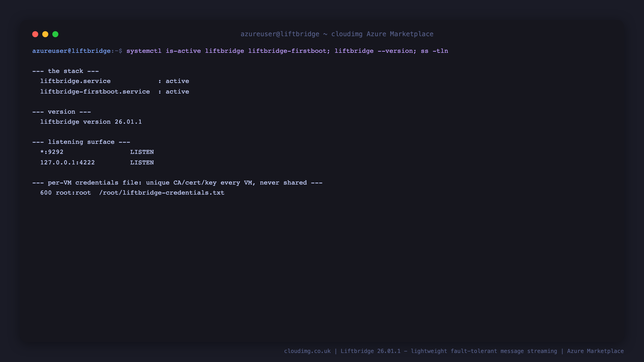Image resolution: width=644 pixels, height=362 pixels.
Task: Select the *:9292 listening address
Action: (52, 152)
